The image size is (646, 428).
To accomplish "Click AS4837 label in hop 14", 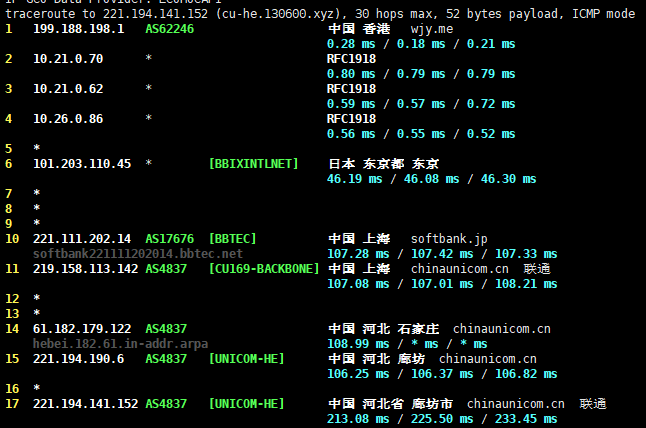I will tap(166, 329).
